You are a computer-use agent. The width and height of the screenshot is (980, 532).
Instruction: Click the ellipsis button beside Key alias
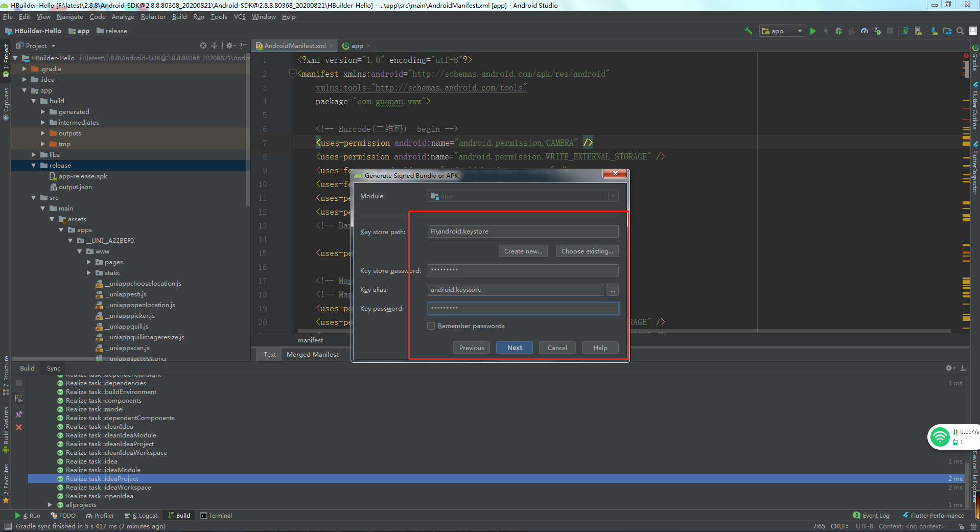(613, 290)
